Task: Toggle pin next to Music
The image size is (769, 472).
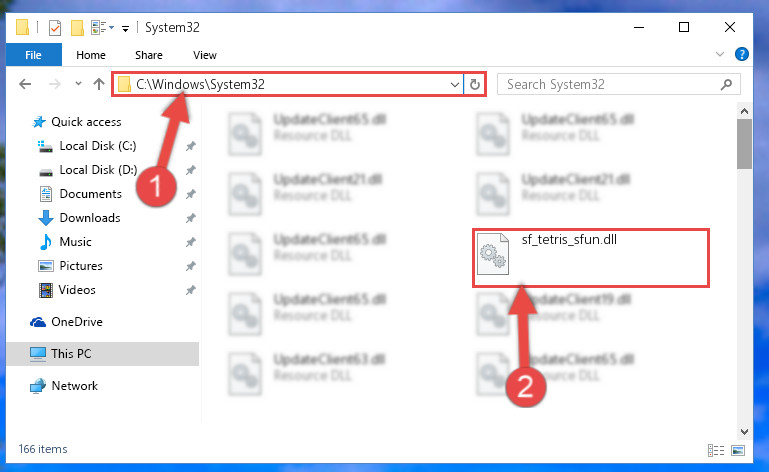Action: [191, 242]
